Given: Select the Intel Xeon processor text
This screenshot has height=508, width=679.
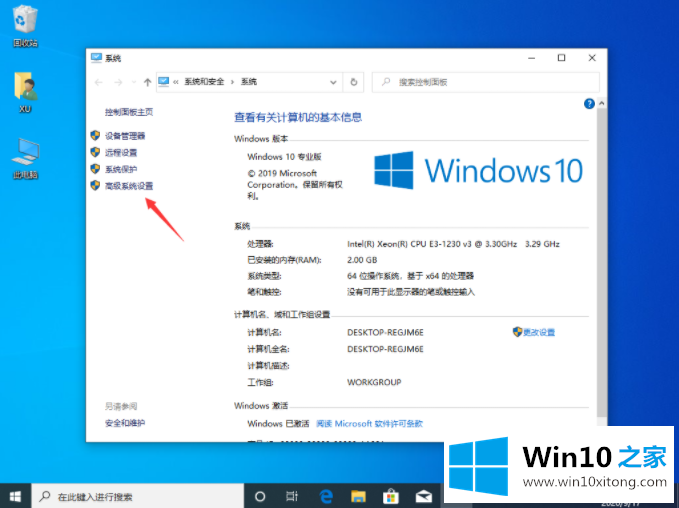Looking at the screenshot, I should point(453,244).
